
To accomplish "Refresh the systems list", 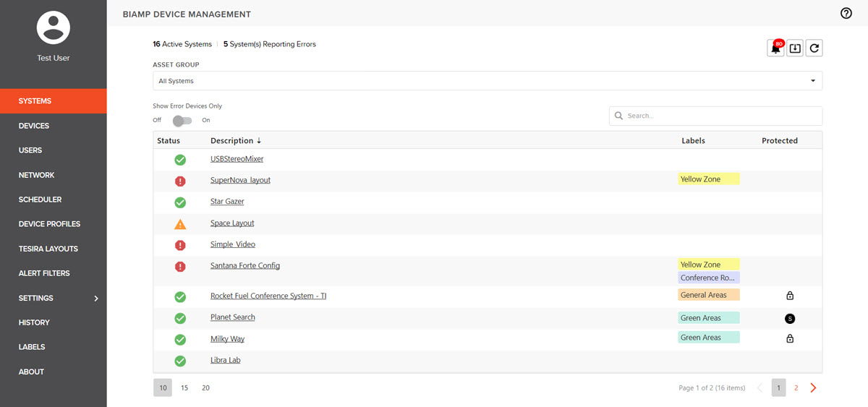I will 814,48.
